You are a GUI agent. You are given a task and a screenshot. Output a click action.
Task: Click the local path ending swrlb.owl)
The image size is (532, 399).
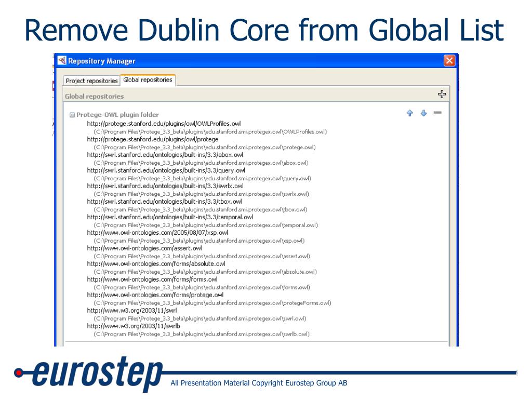click(202, 335)
